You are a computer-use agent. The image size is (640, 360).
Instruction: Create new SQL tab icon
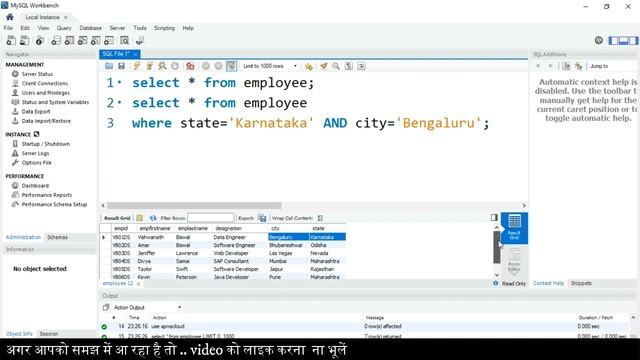pyautogui.click(x=11, y=40)
